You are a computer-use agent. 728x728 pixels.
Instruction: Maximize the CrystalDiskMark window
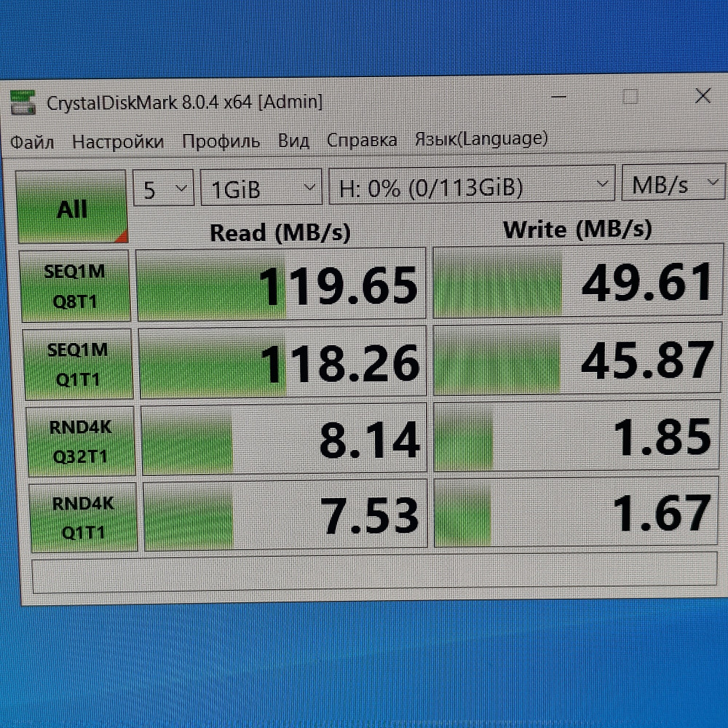click(630, 97)
